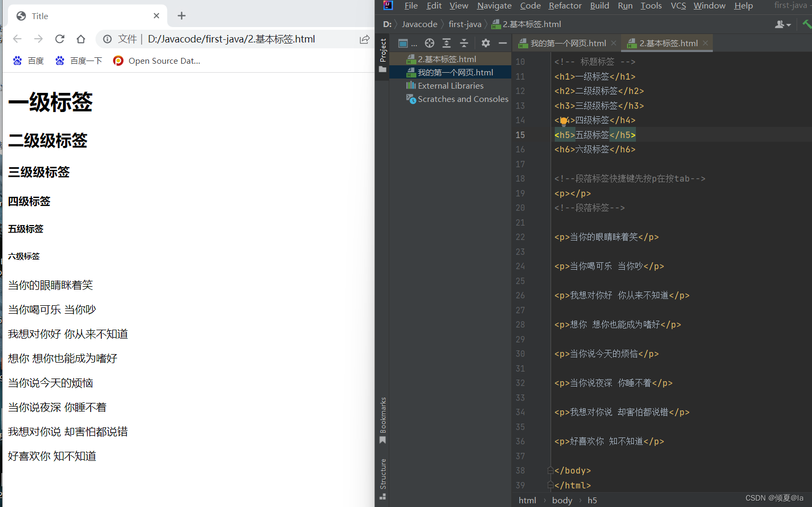
Task: Click the Collapse All icon
Action: coord(464,43)
